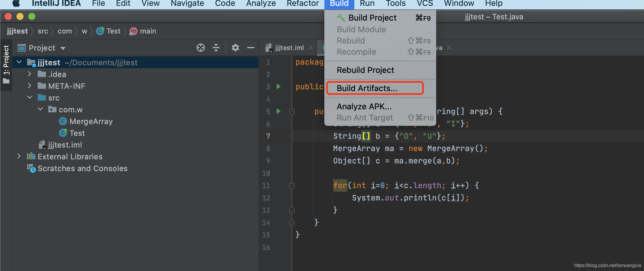
Task: Click the main breadcrumb
Action: click(148, 31)
